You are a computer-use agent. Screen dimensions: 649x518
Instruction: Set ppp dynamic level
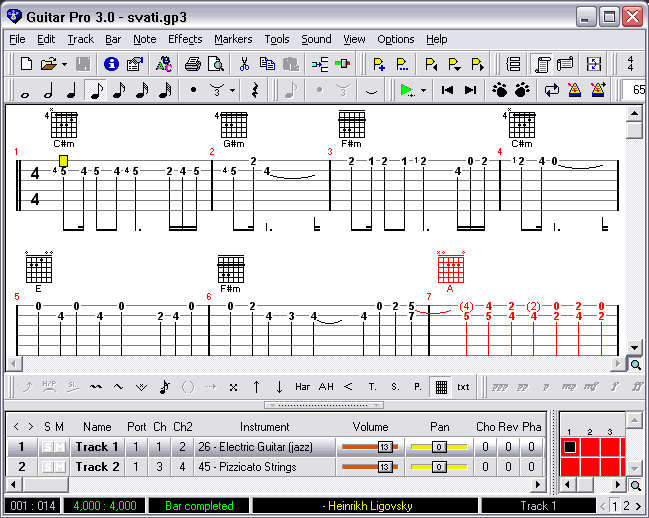[x=500, y=387]
